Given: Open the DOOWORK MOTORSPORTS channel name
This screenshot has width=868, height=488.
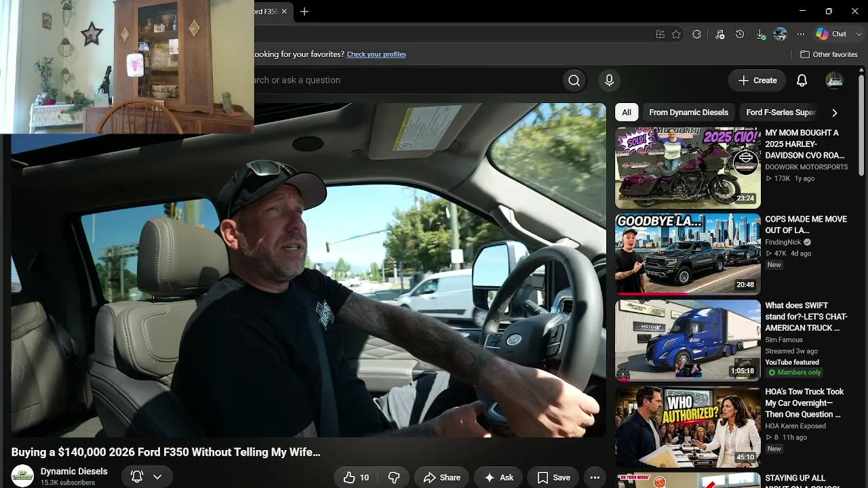Looking at the screenshot, I should point(806,167).
